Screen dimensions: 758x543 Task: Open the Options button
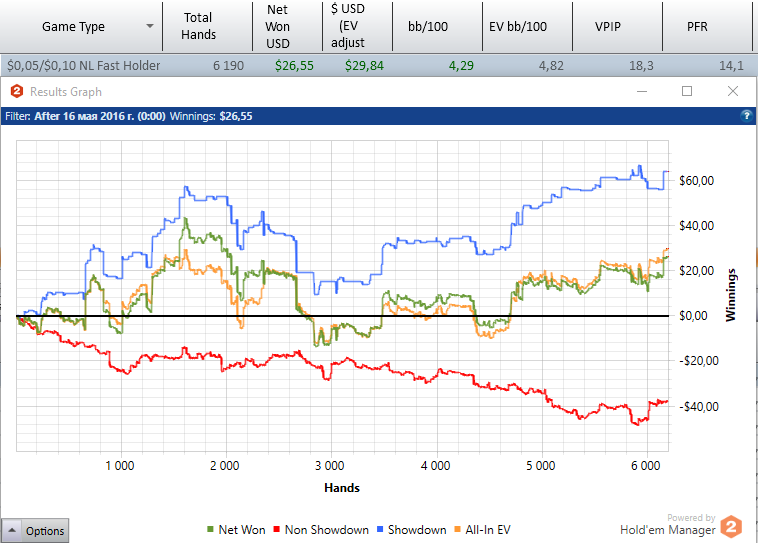click(x=35, y=530)
